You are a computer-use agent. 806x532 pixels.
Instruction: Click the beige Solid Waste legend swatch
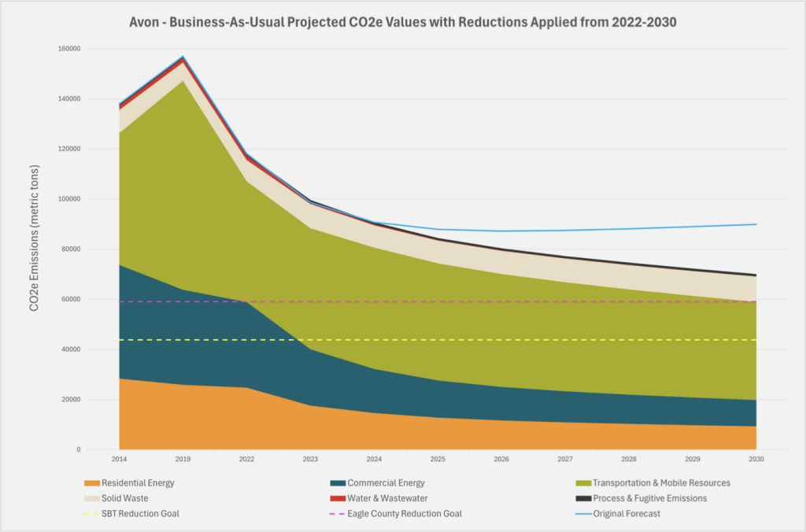click(x=91, y=498)
